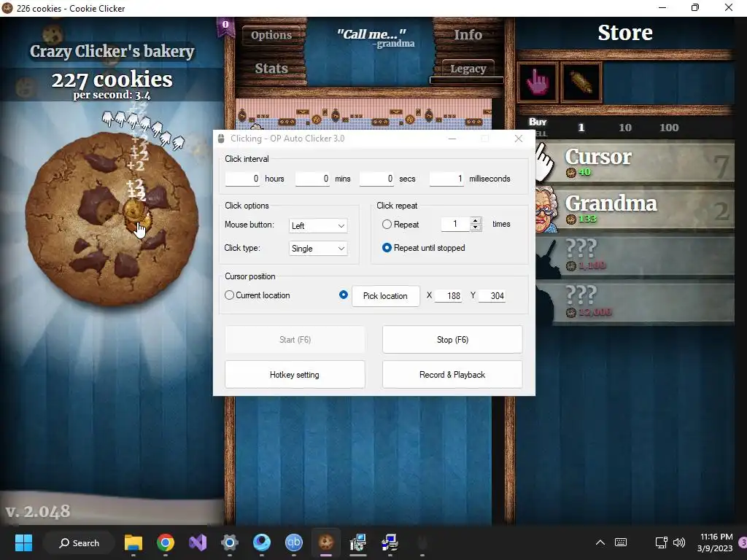This screenshot has height=560, width=747.
Task: Click the mins input field
Action: click(x=312, y=179)
